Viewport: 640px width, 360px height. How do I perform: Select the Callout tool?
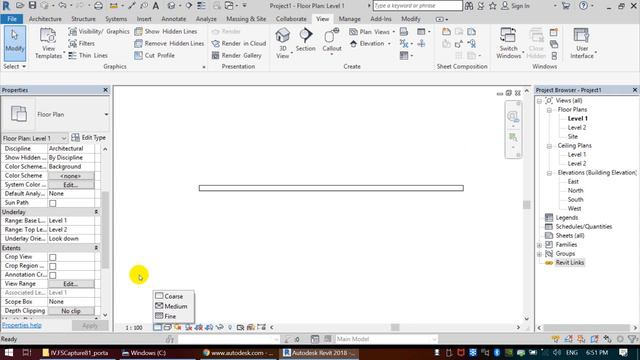coord(331,41)
